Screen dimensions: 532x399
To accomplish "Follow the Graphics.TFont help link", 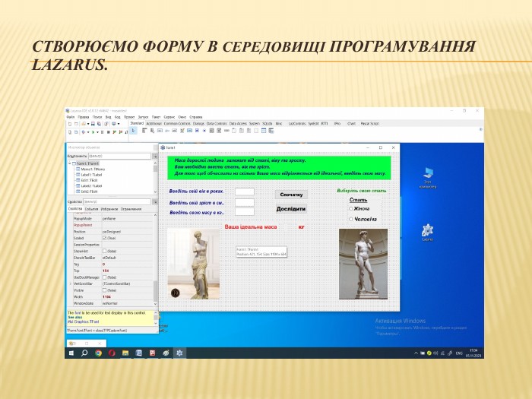I will pos(85,321).
